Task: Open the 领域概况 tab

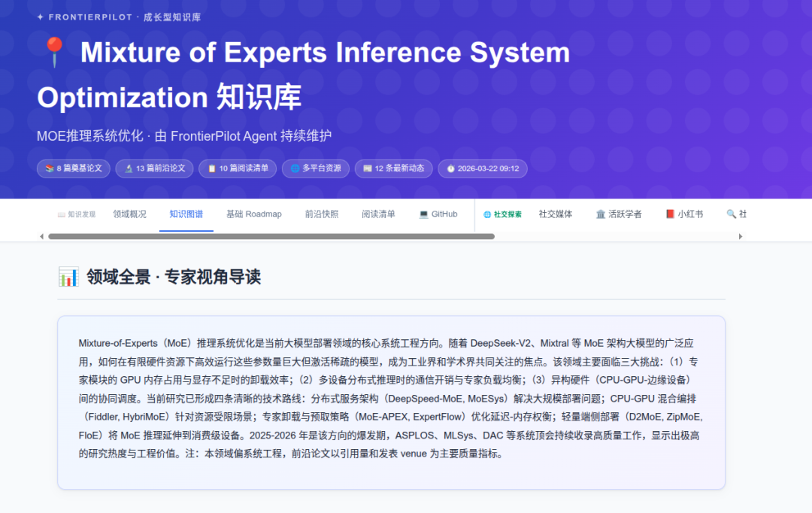Action: 130,214
